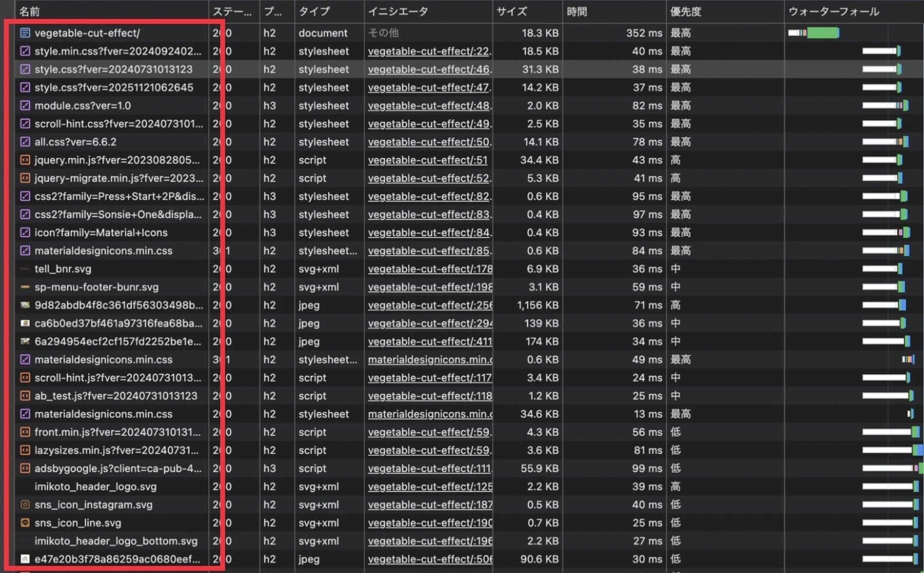This screenshot has height=573, width=924.
Task: Click the LINE icon beside sns_icon_line.svg
Action: [25, 523]
